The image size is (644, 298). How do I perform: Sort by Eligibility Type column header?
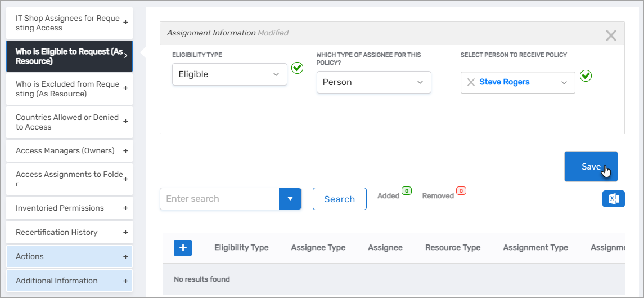[x=241, y=247]
